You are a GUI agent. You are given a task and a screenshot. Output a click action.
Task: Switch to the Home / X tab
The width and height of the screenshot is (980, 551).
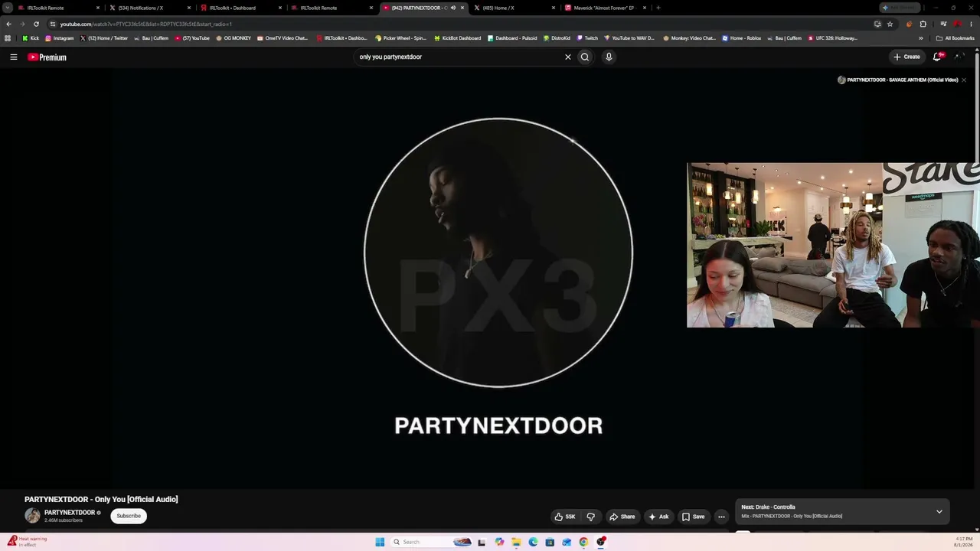click(x=514, y=8)
